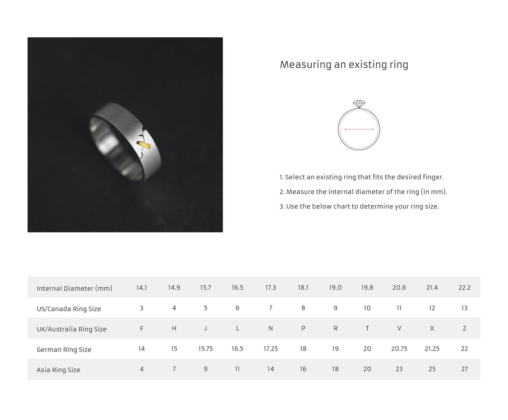Click the diamond gem atop ring illustration
Image resolution: width=508 pixels, height=420 pixels.
(x=359, y=104)
